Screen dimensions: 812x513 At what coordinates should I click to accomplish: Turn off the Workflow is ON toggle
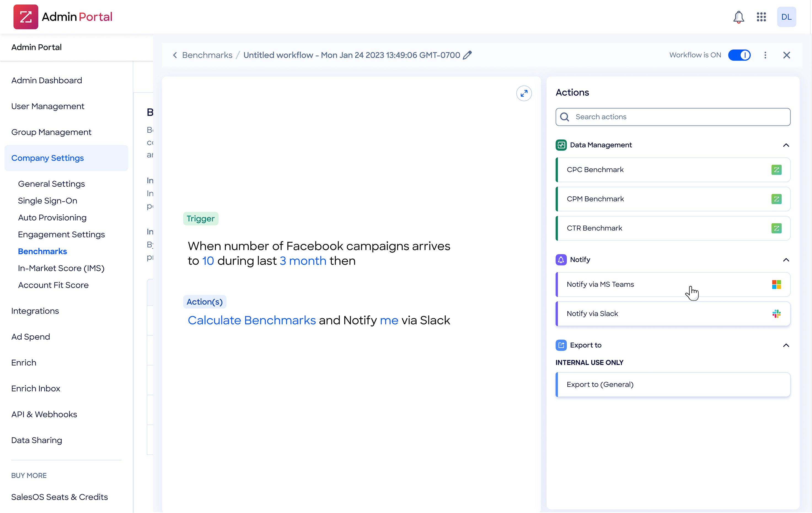click(x=739, y=55)
